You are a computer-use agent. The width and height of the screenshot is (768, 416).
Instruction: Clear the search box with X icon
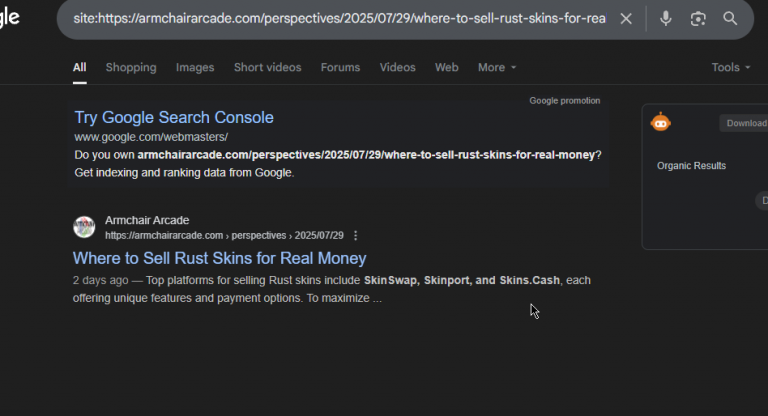point(625,19)
